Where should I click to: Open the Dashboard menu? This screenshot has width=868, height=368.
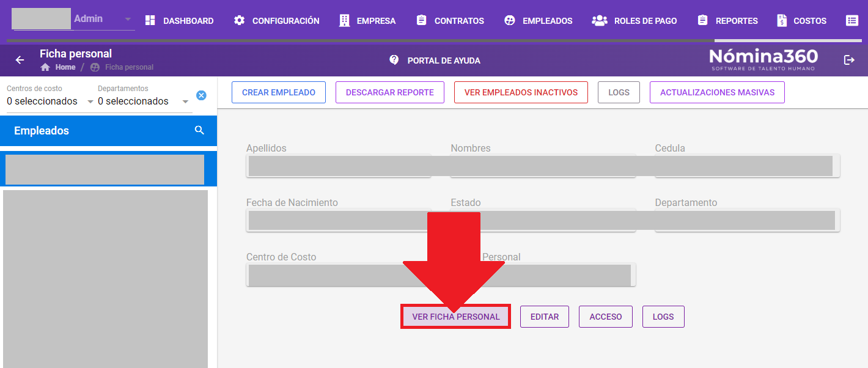pyautogui.click(x=179, y=21)
